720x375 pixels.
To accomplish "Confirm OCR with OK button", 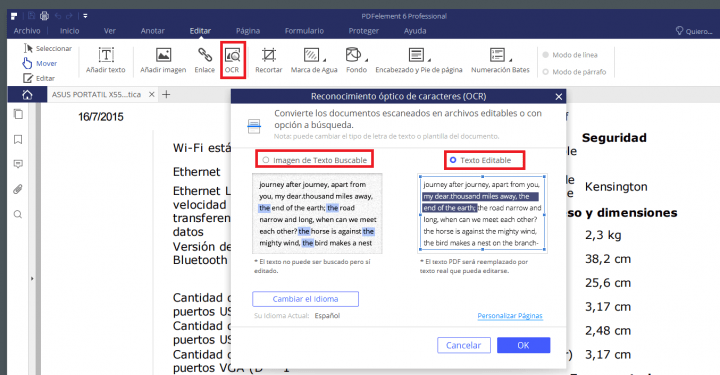I will 523,345.
